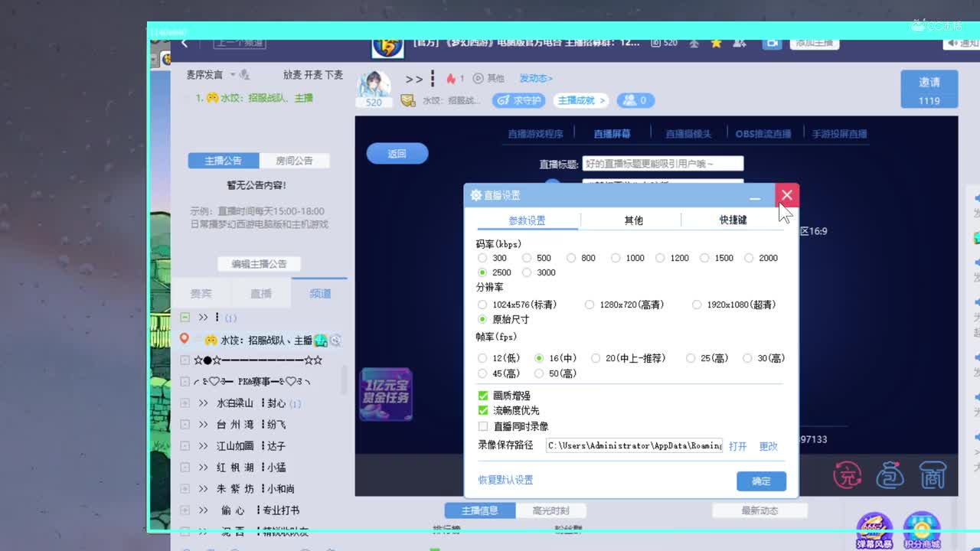
Task: Click 打开 next to the recording path
Action: [x=737, y=446]
